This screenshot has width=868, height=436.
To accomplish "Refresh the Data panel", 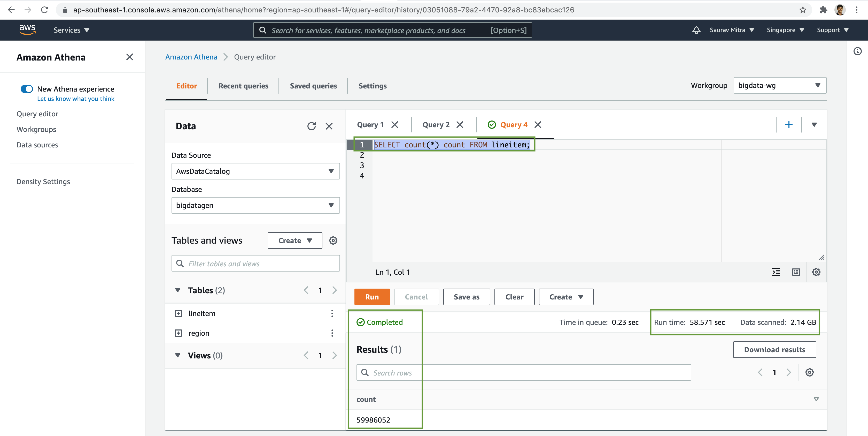I will tap(311, 126).
